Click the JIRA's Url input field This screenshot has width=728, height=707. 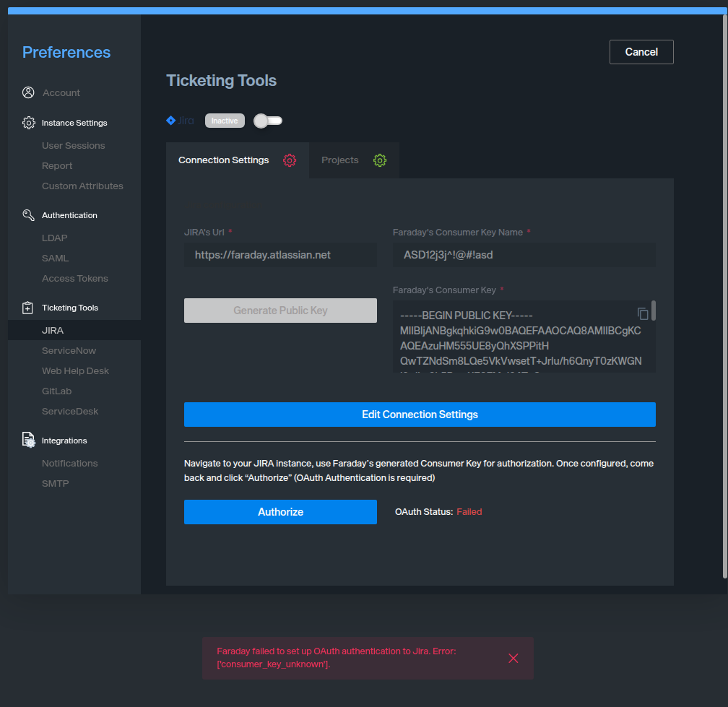[x=280, y=255]
